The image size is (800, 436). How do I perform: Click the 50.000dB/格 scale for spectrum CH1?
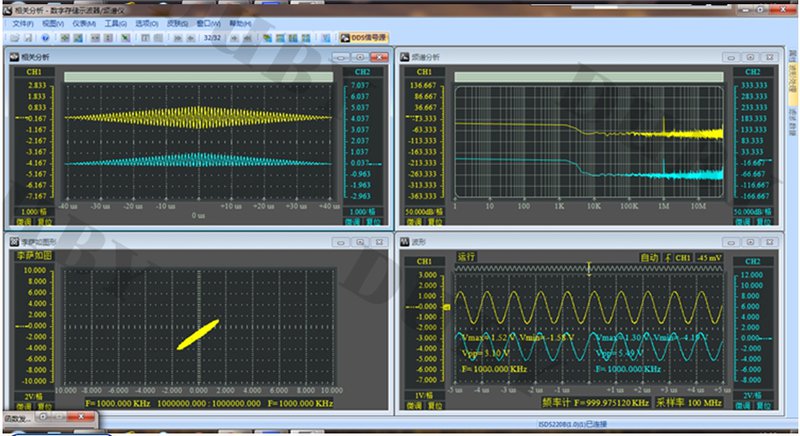(x=424, y=212)
